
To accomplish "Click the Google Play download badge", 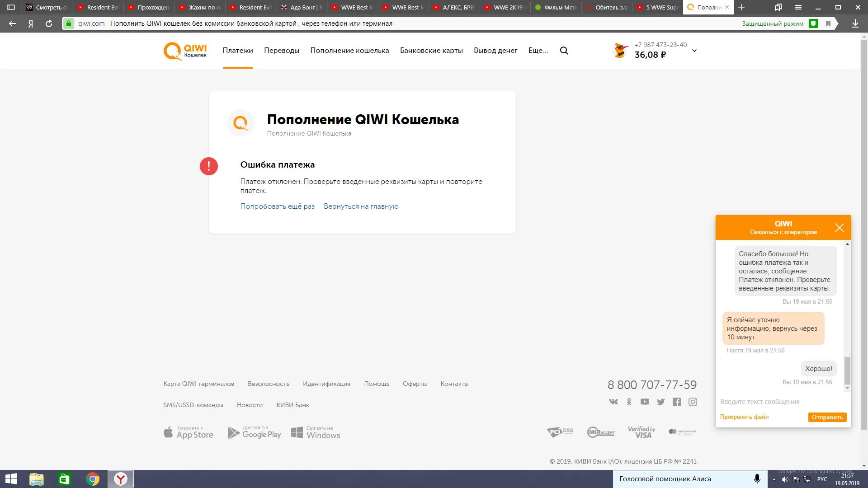I will pyautogui.click(x=255, y=432).
